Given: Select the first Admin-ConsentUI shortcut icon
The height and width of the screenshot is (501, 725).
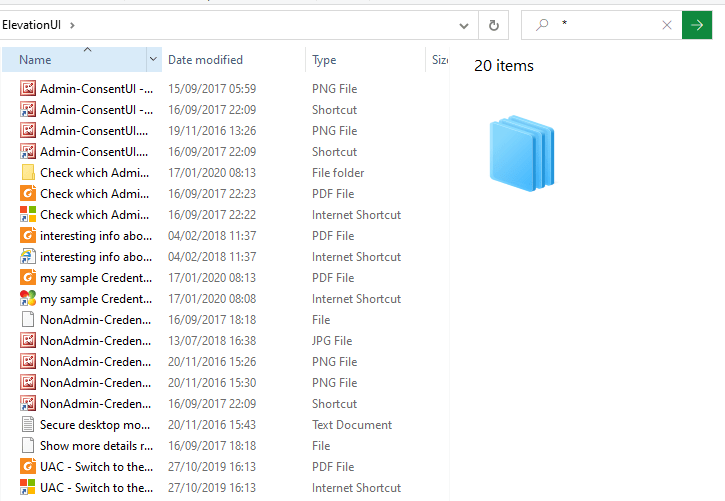Looking at the screenshot, I should point(28,110).
